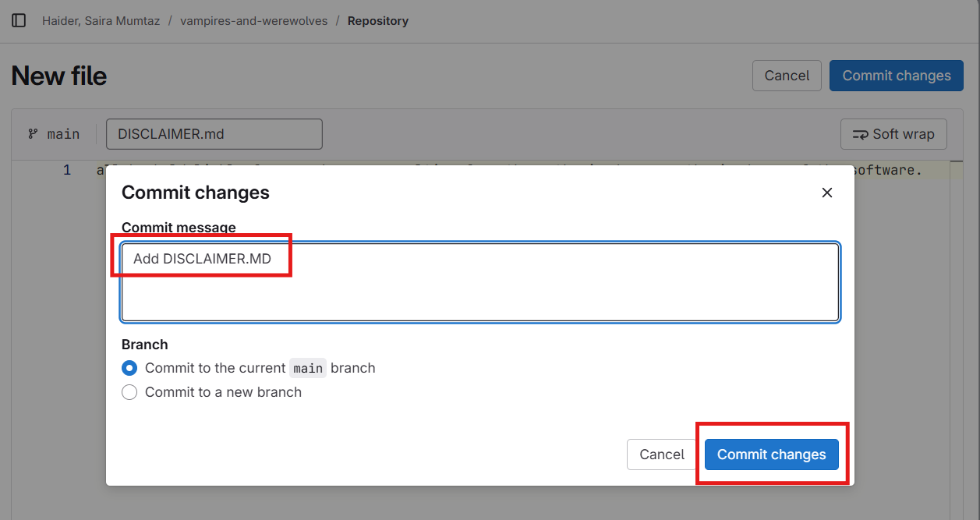The image size is (980, 520).
Task: Click the branch icon beside main
Action: click(33, 134)
